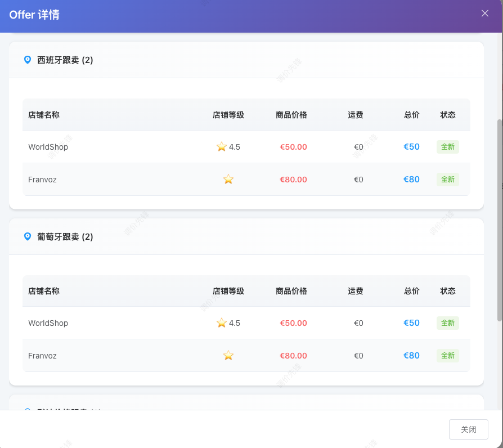Click the 全新 tag for WorldShop in 西班牙
Image resolution: width=503 pixels, height=448 pixels.
point(448,147)
